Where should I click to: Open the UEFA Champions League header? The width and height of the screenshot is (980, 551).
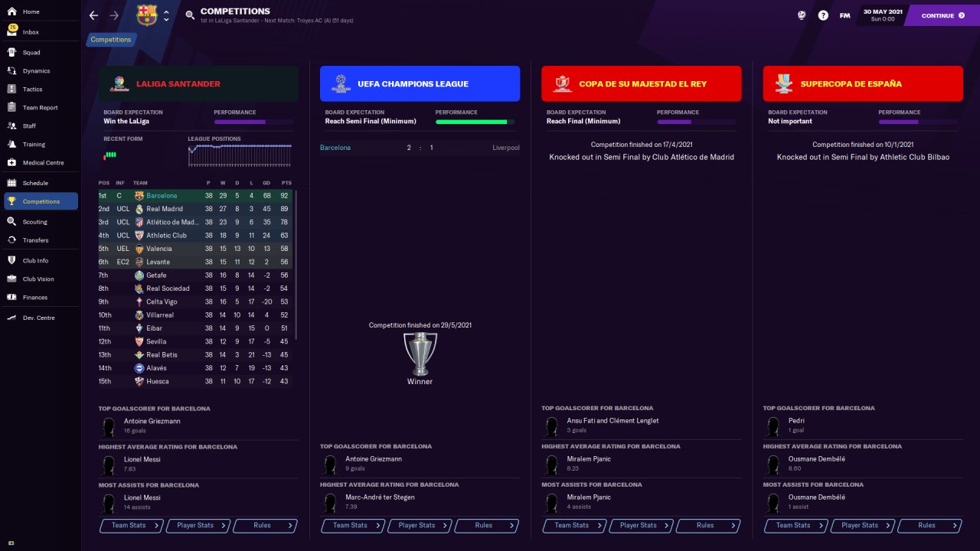point(420,84)
